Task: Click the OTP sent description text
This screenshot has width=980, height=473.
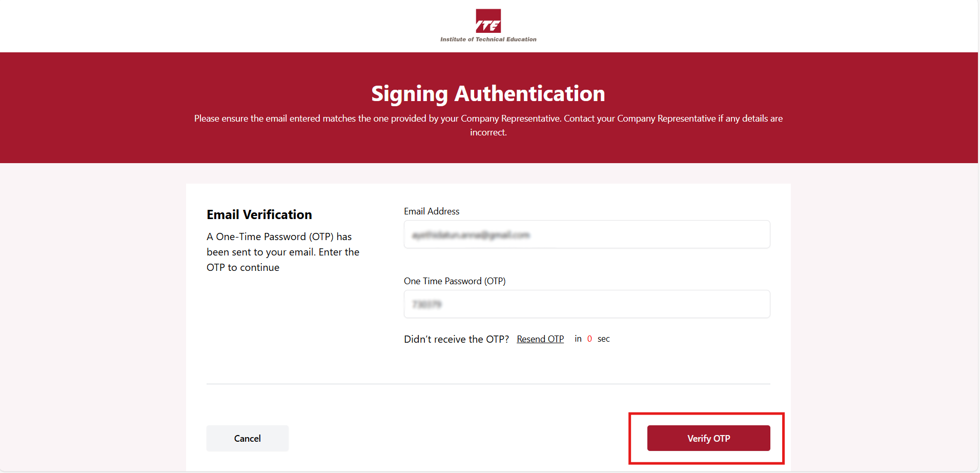Action: [x=283, y=252]
